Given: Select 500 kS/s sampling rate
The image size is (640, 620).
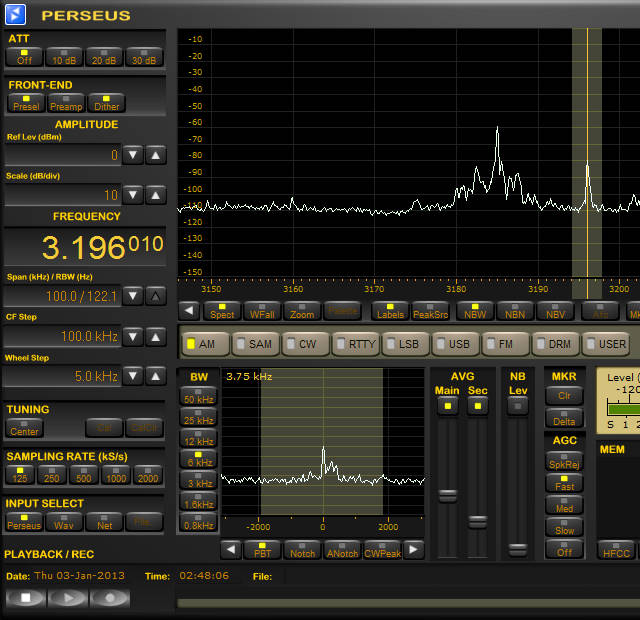Looking at the screenshot, I should pos(84,475).
